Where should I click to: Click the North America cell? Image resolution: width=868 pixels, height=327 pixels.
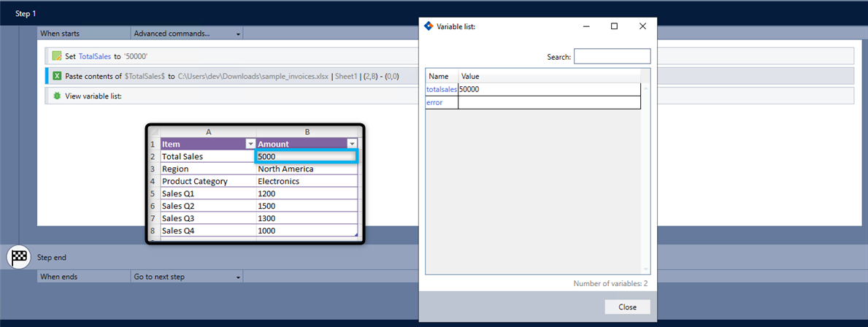coord(307,169)
